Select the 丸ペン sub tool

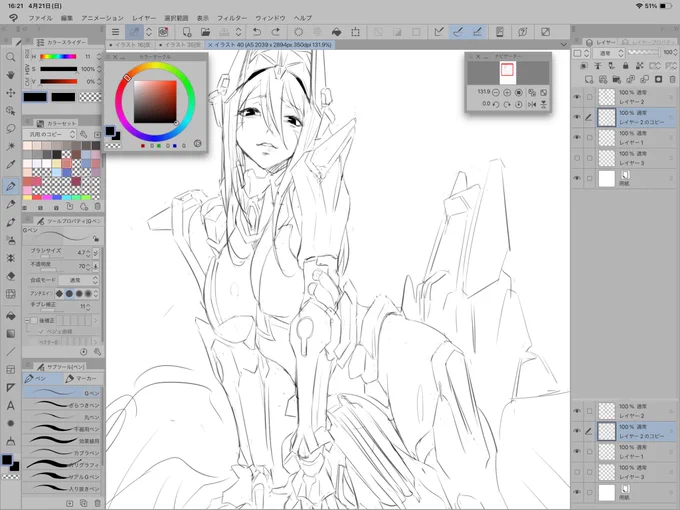[63, 417]
